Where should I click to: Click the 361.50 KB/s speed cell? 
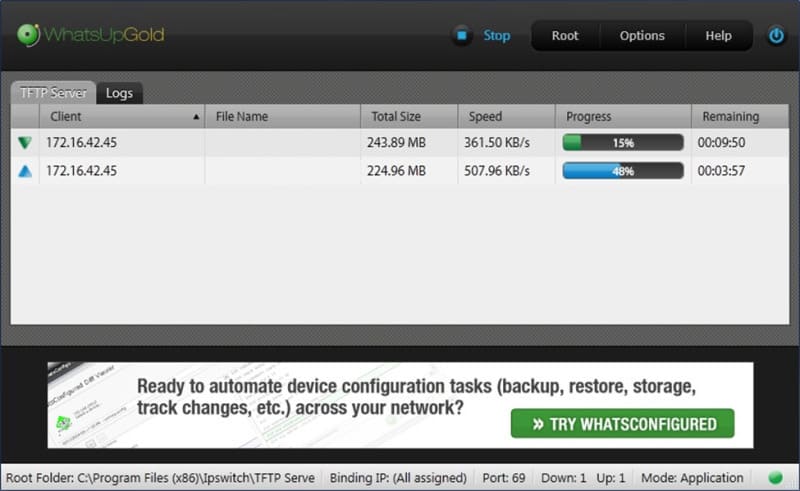(x=496, y=143)
